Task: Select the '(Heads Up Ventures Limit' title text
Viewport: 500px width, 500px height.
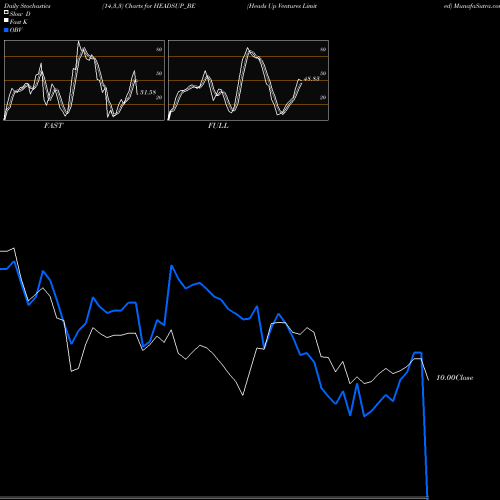Action: (x=282, y=6)
